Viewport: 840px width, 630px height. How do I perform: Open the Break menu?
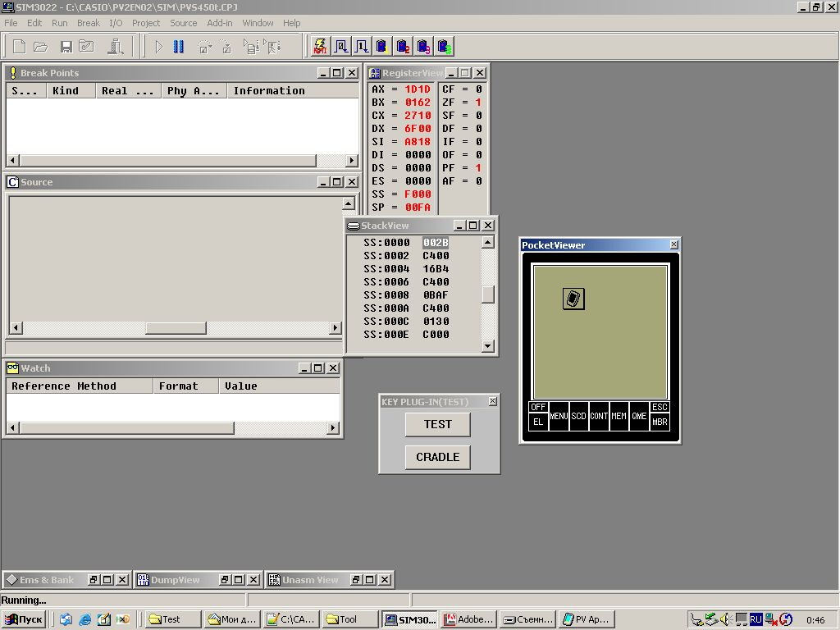coord(89,23)
